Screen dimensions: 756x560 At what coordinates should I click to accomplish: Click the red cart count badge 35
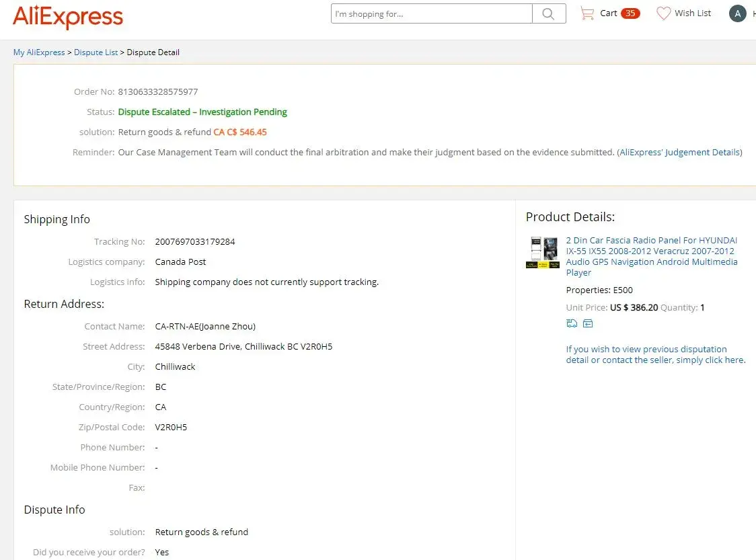630,13
